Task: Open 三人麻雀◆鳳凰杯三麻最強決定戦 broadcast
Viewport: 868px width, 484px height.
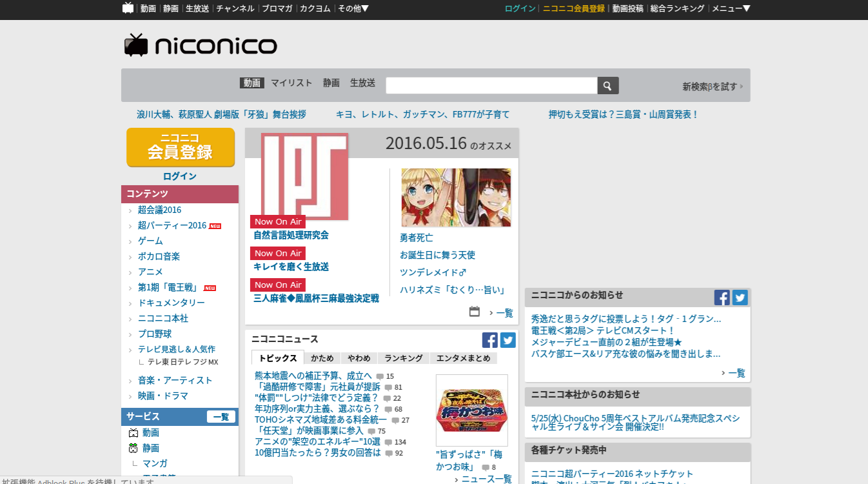Action: [316, 298]
